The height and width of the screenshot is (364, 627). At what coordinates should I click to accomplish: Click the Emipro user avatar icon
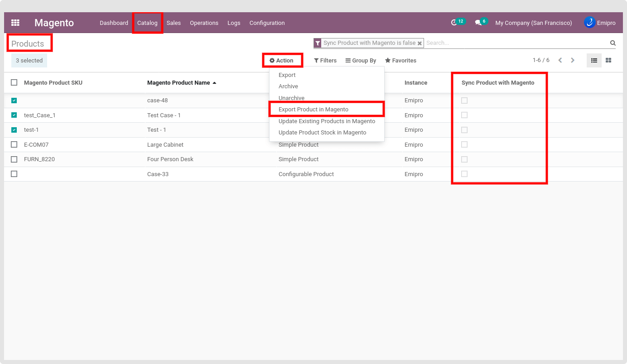[589, 22]
